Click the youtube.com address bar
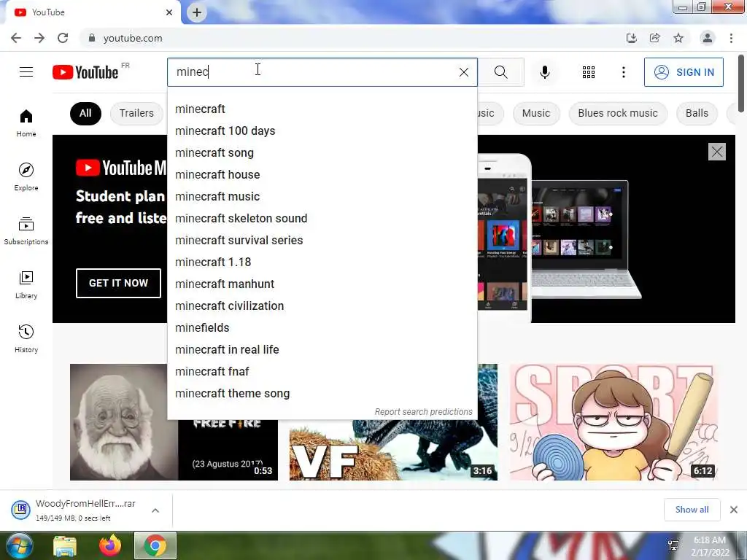 coord(352,38)
